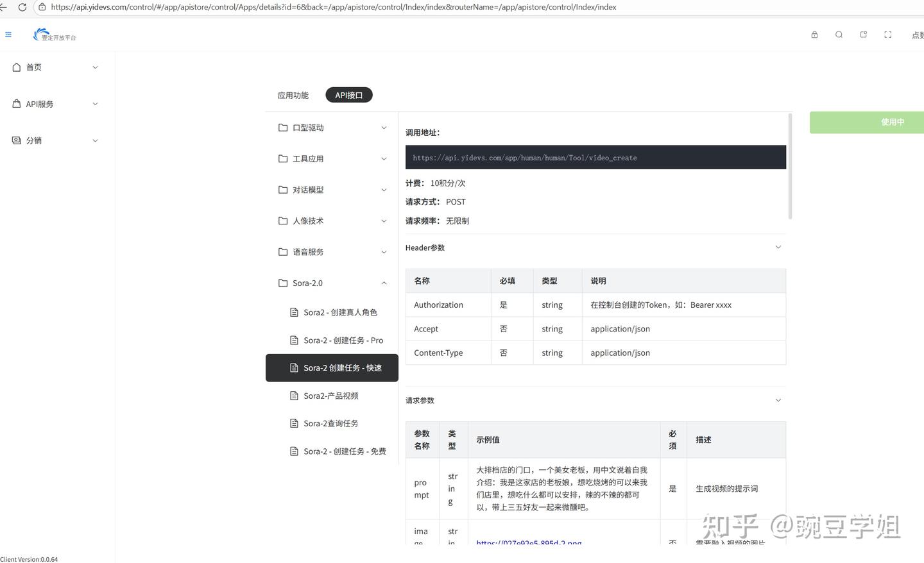Collapse the Sora-2.0 folder chevron

(384, 283)
